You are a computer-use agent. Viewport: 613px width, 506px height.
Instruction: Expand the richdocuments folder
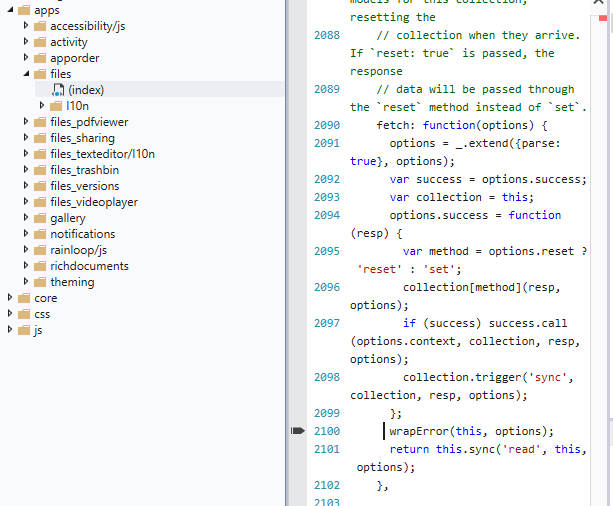coord(26,266)
